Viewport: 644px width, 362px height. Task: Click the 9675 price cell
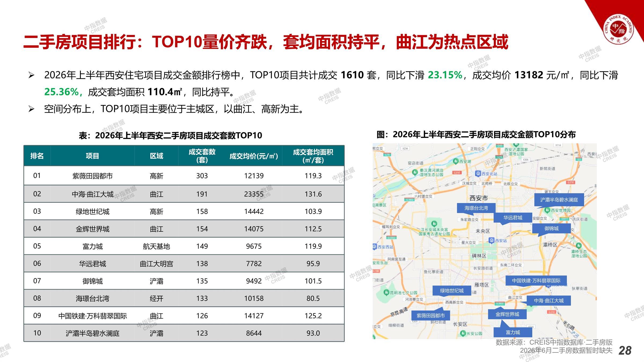254,246
